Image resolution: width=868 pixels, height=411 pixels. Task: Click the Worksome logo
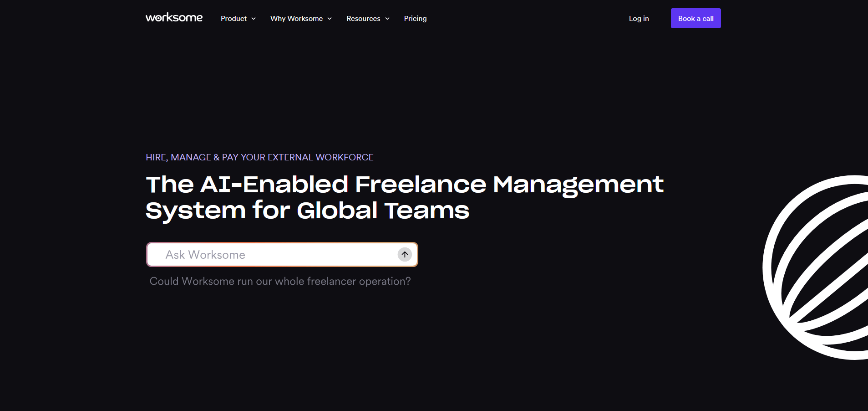[x=174, y=18]
